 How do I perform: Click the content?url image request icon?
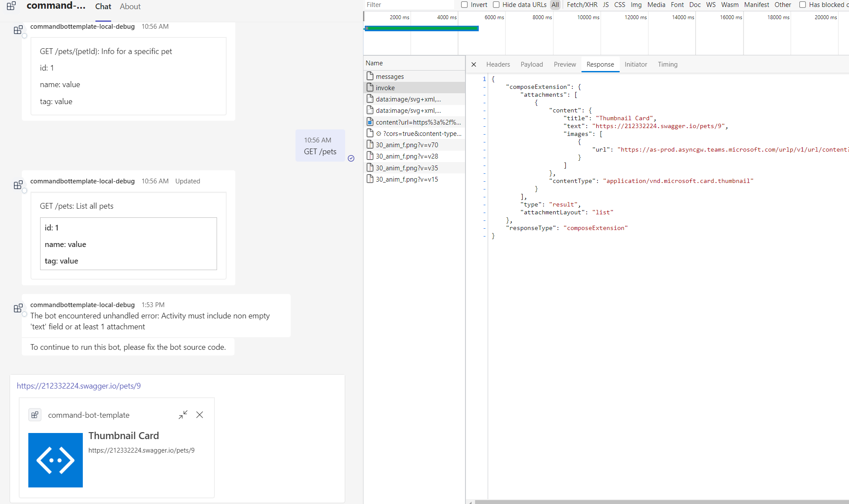coord(370,122)
